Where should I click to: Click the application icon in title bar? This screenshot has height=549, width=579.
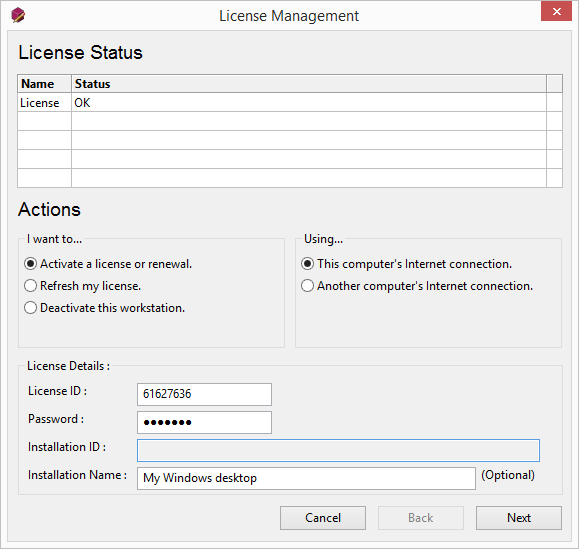coord(18,15)
